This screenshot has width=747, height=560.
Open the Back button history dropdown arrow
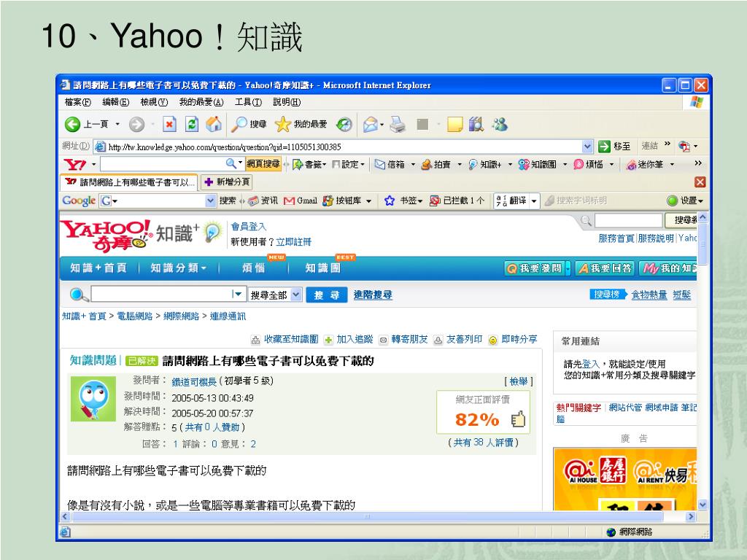117,125
